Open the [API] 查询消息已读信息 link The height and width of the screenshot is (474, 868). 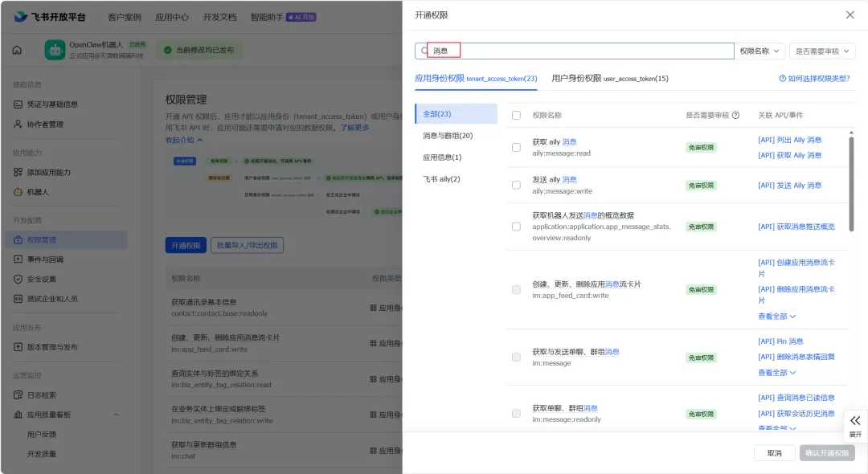796,398
